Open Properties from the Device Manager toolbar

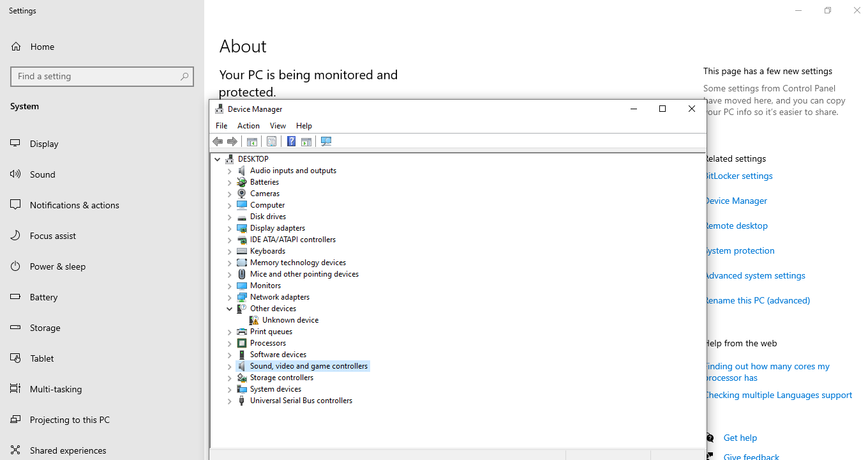pos(271,141)
